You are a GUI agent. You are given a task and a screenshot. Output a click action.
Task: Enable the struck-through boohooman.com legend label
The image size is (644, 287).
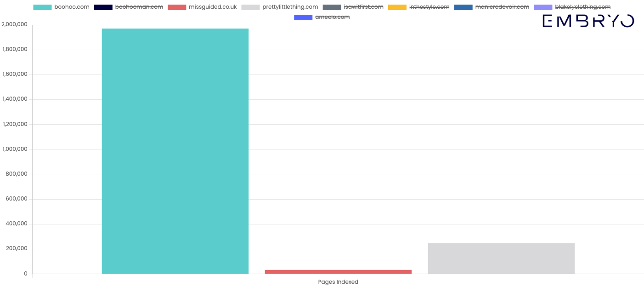(x=139, y=7)
